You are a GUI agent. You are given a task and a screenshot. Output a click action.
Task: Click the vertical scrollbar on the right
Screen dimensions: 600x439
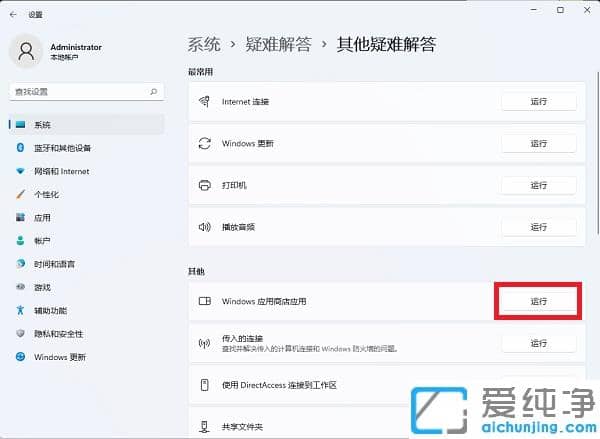click(598, 153)
